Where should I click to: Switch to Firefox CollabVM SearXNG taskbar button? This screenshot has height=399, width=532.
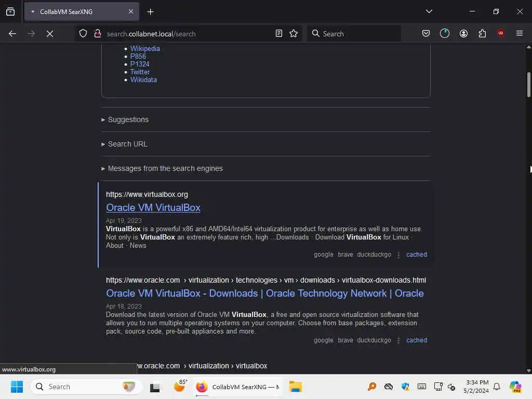(x=238, y=387)
